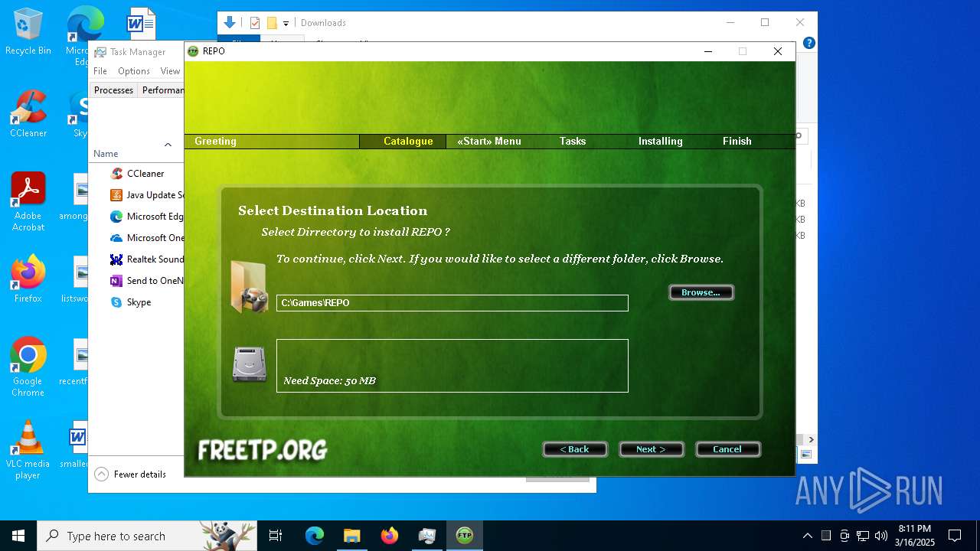Collapse Task Manager with Fewer details
Screen dimensions: 980x551
[x=131, y=474]
